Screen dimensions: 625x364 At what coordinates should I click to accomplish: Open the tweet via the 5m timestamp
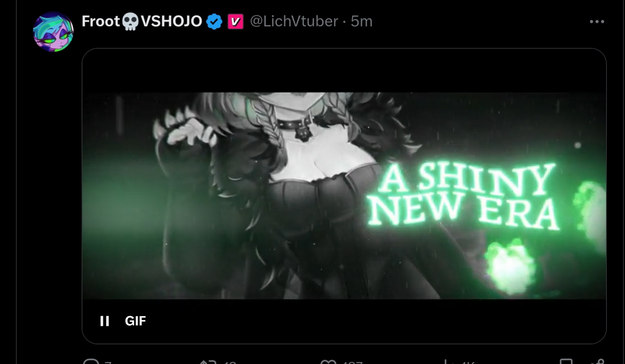click(361, 21)
